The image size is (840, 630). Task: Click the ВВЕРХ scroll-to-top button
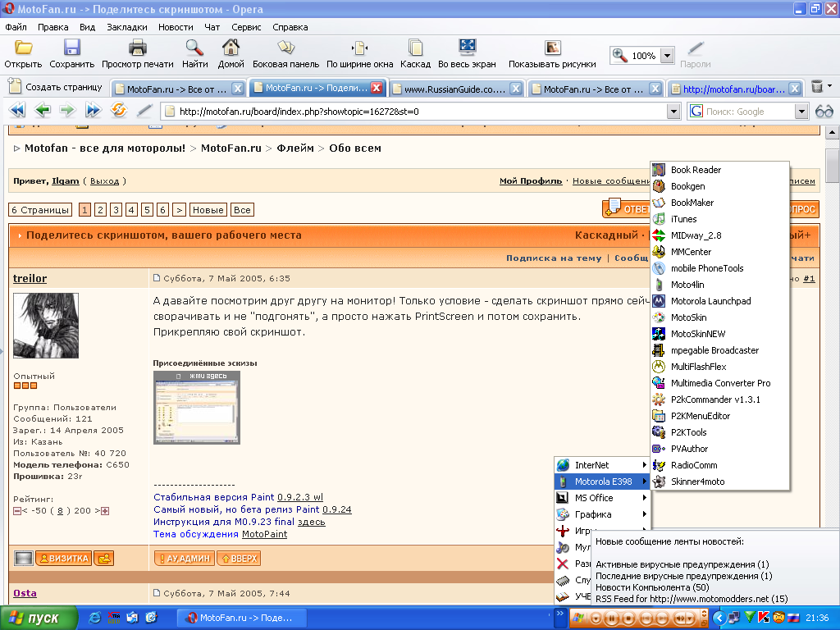click(x=239, y=558)
